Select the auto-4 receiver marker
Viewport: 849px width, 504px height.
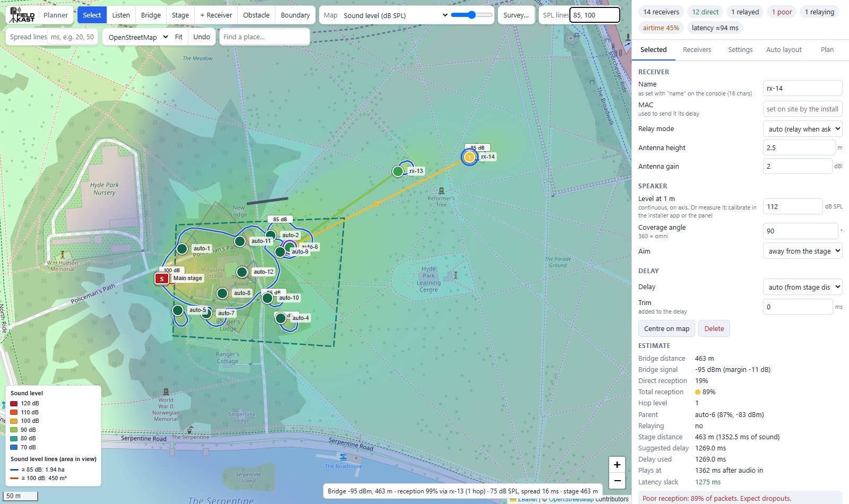[x=280, y=318]
